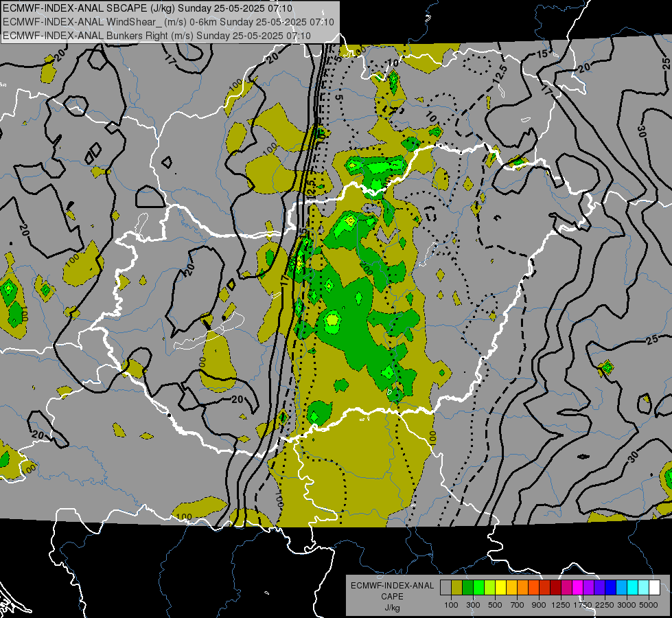The width and height of the screenshot is (672, 618).
Task: Click the sky blue legend swatch
Action: point(622,588)
